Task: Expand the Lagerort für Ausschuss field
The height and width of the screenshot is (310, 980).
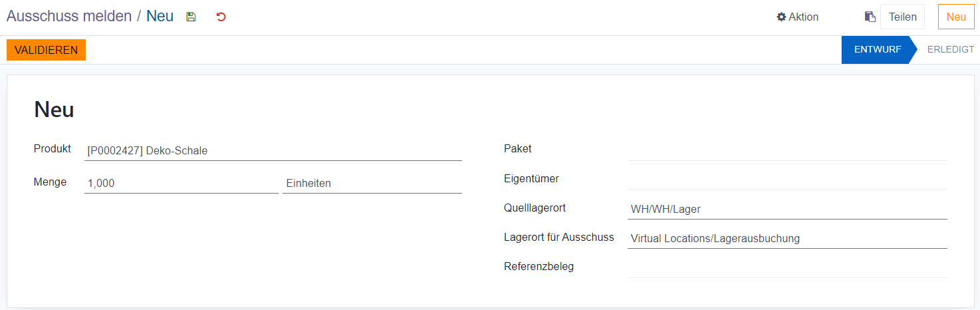Action: (787, 239)
